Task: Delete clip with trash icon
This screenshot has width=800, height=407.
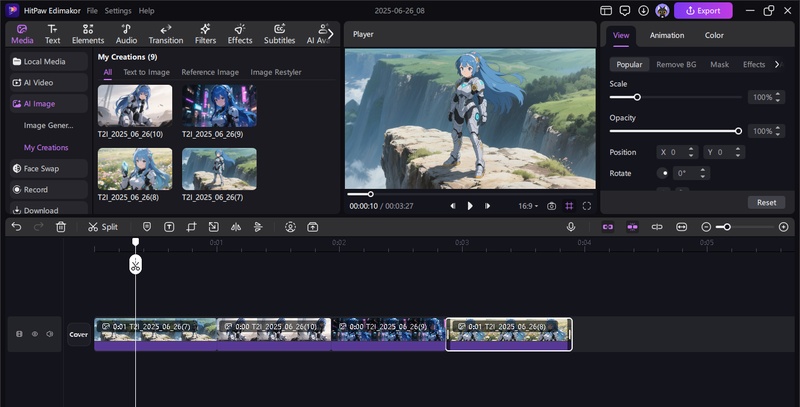Action: pos(61,227)
